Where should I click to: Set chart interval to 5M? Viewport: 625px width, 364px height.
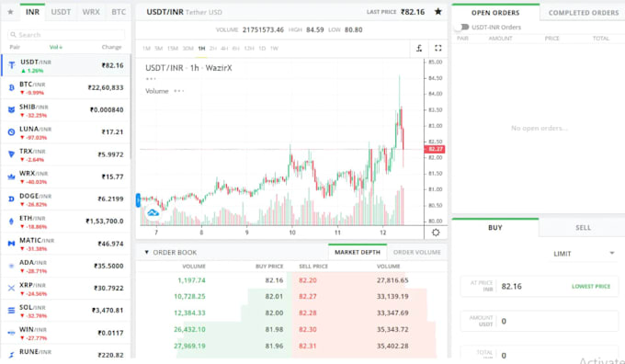[159, 48]
